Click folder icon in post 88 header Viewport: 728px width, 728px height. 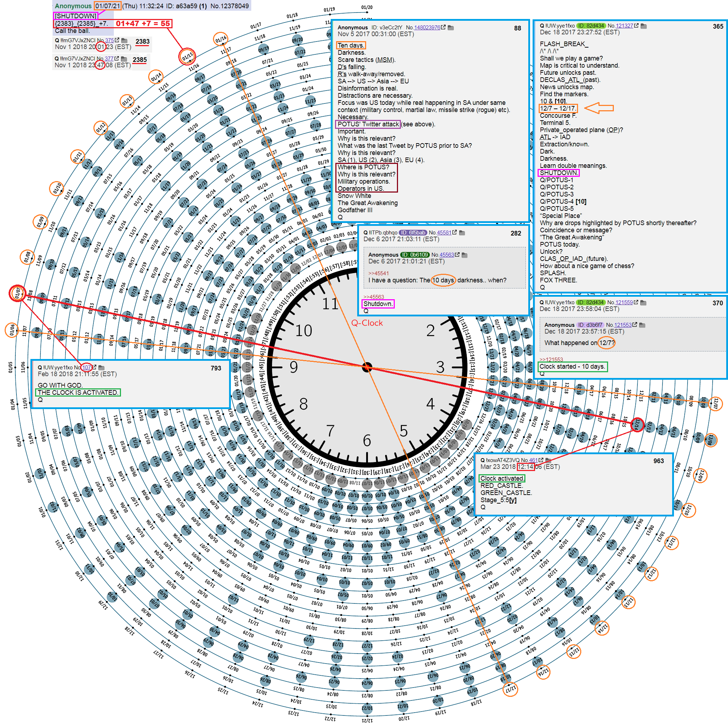(x=451, y=28)
